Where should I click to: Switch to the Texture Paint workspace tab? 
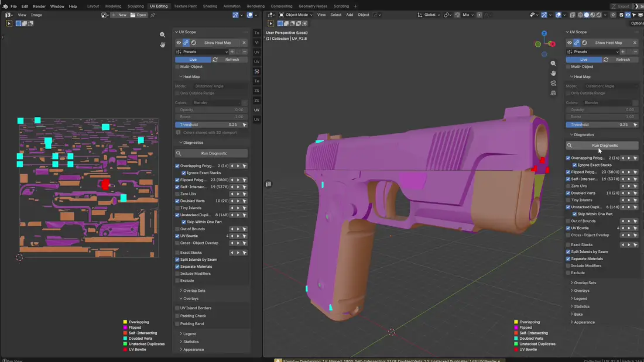[x=185, y=6]
